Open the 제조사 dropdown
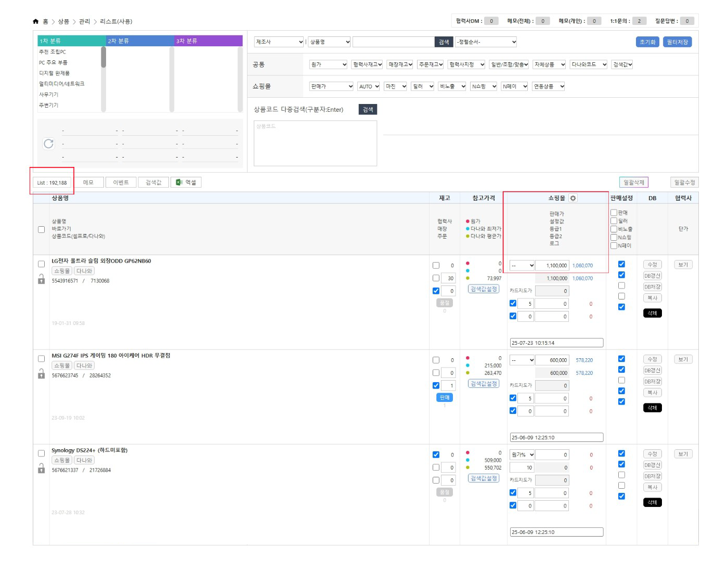 point(279,42)
